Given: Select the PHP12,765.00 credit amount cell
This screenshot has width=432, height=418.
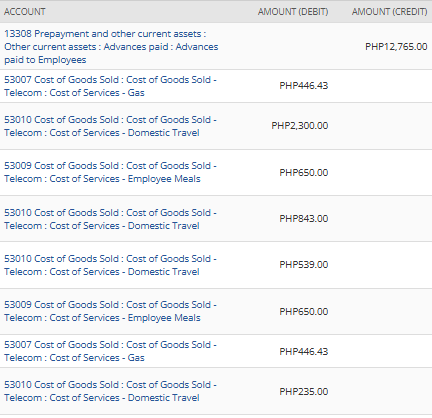Looking at the screenshot, I should (x=396, y=46).
